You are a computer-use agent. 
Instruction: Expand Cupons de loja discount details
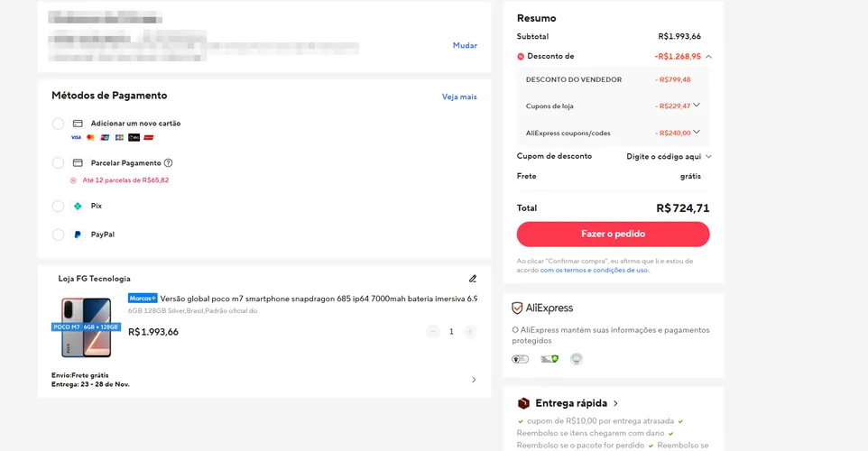point(697,106)
